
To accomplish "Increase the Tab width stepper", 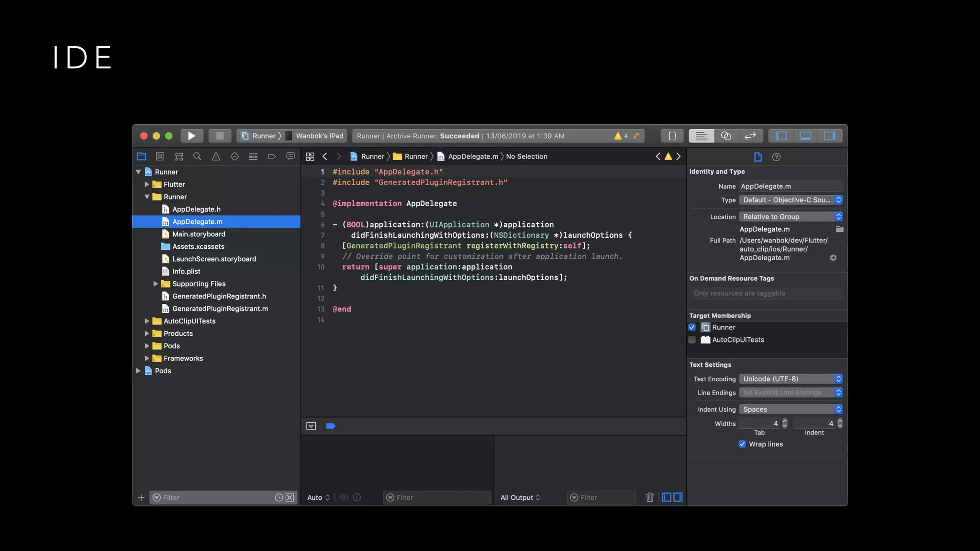I will pos(785,421).
